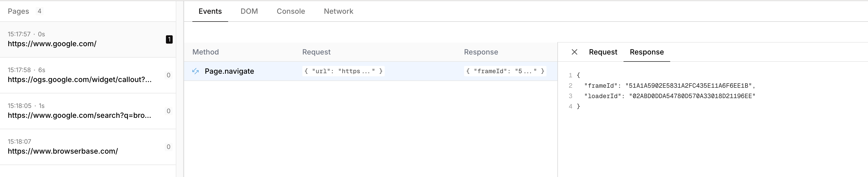
Task: Click the event count 0 beside browserbase.com page
Action: pyautogui.click(x=169, y=147)
